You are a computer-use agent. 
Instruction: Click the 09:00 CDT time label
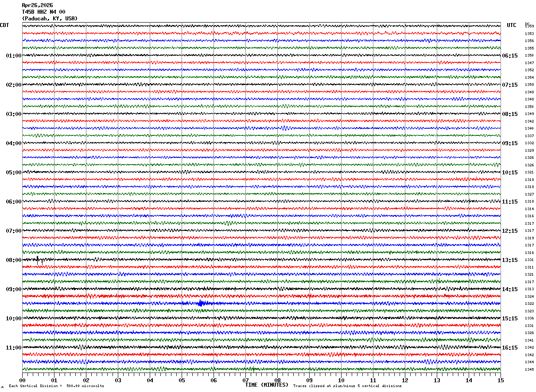[14, 289]
